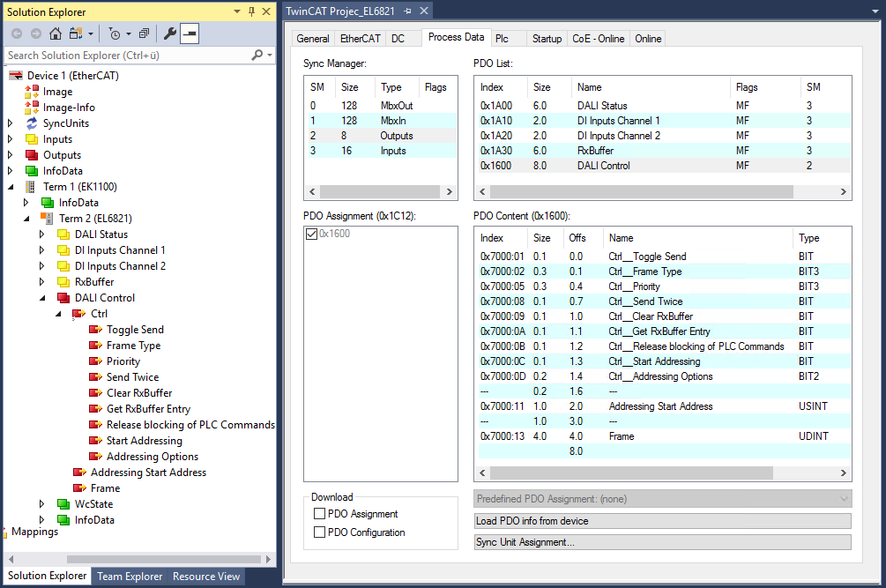Click the Sync with Active Document icon
Screen dimensions: 886x588
[x=75, y=33]
